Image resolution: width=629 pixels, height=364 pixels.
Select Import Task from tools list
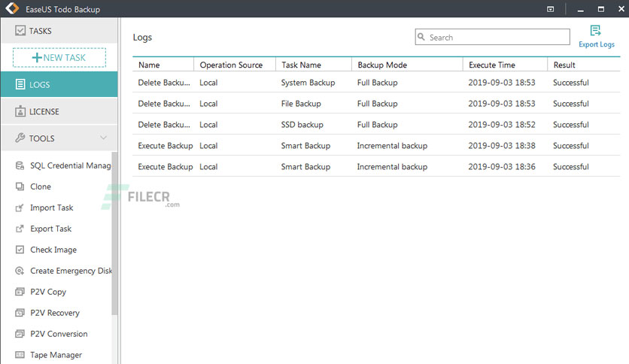(x=52, y=208)
